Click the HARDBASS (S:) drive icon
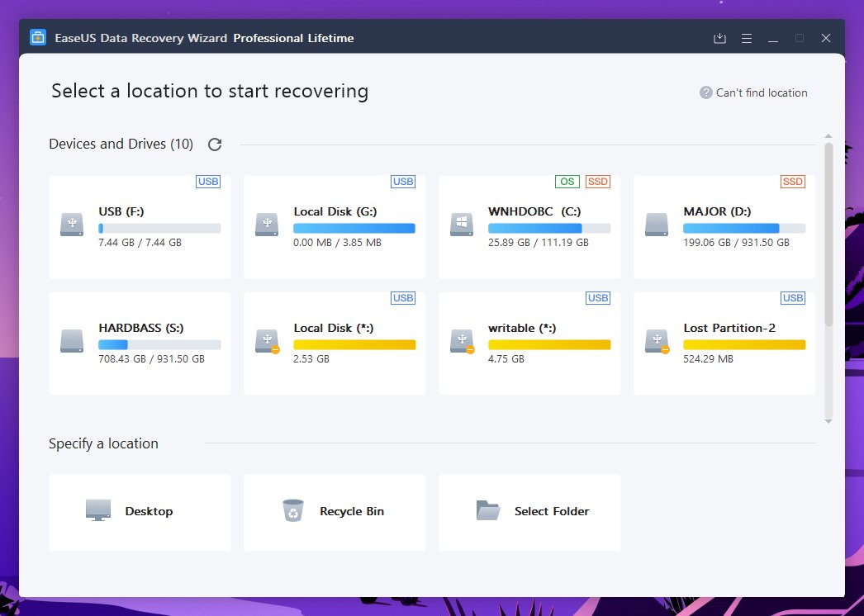 click(x=72, y=341)
